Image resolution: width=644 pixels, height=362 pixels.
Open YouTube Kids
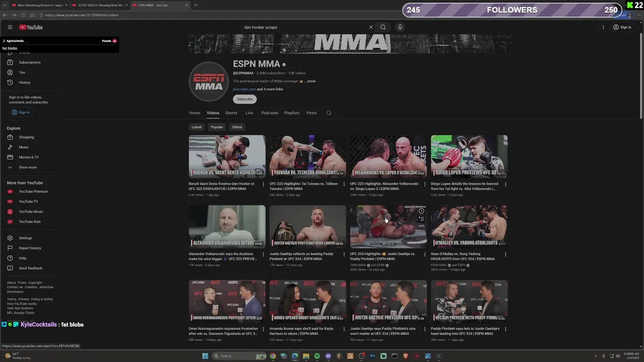30,222
